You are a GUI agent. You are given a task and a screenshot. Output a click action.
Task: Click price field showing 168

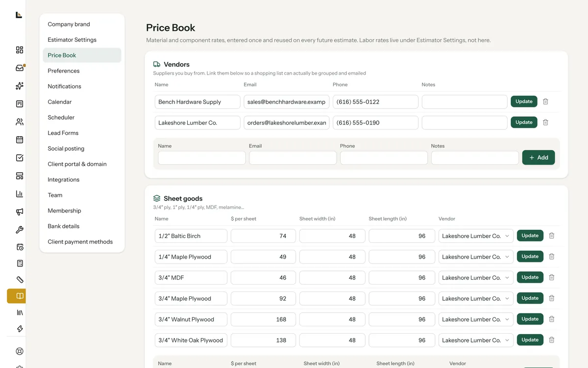coord(263,319)
